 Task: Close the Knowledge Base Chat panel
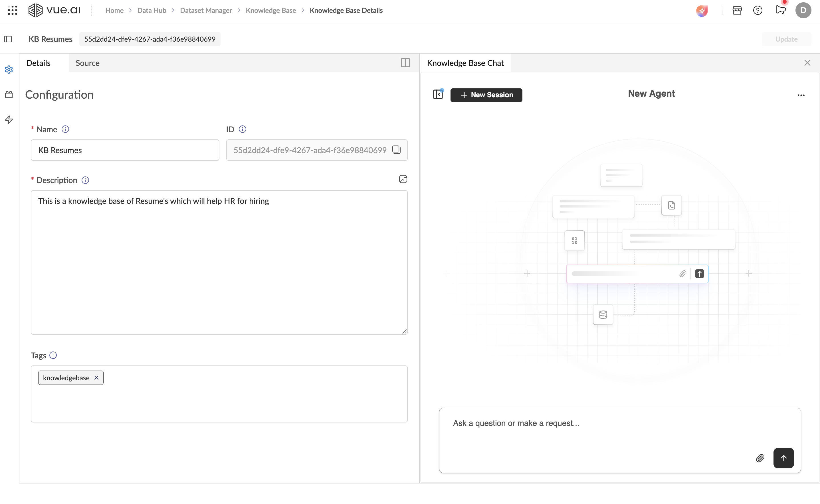tap(807, 63)
